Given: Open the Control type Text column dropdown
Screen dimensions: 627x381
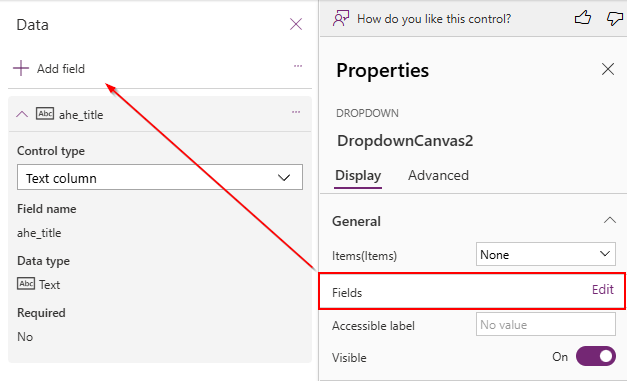Looking at the screenshot, I should pyautogui.click(x=160, y=177).
